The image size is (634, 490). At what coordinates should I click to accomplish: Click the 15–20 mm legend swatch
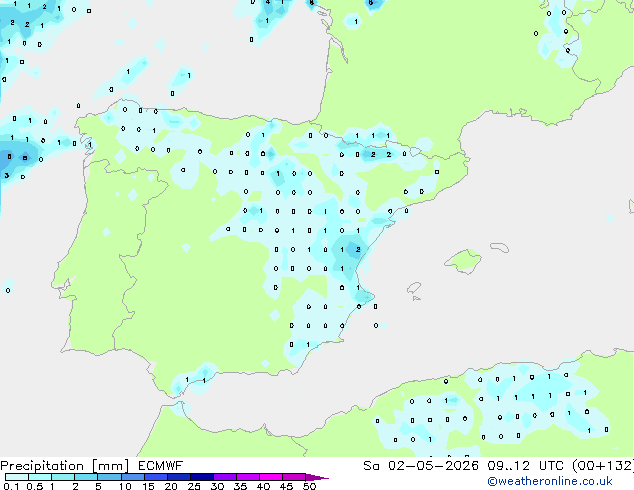tap(156, 477)
